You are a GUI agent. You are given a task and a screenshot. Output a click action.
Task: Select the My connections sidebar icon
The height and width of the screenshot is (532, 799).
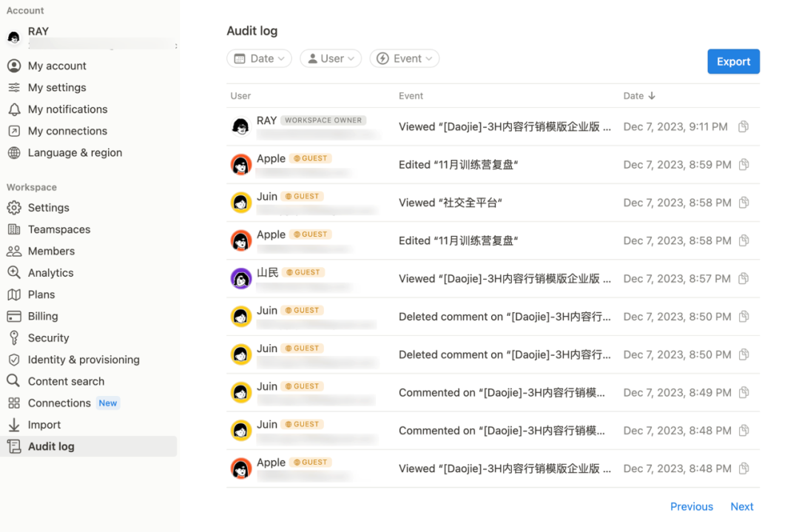(16, 131)
